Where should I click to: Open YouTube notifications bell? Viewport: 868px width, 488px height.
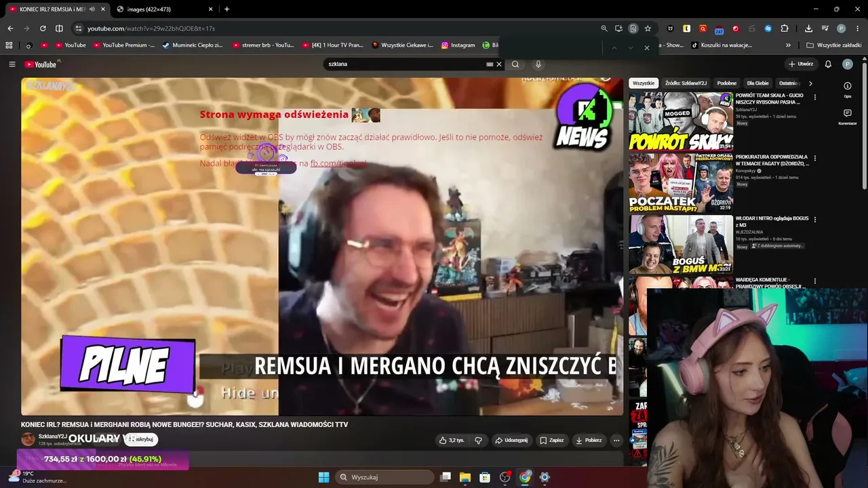[828, 64]
